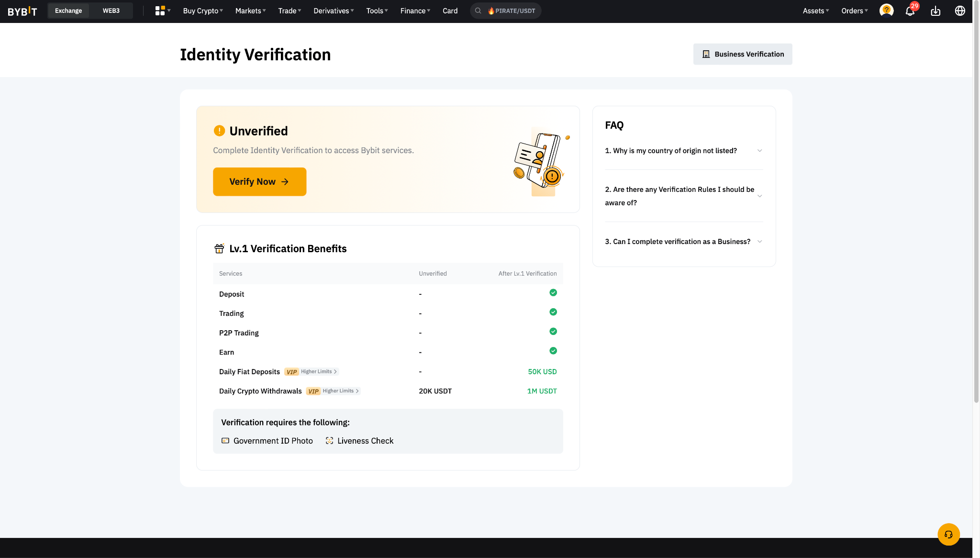
Task: Expand FAQ about Verification Rules
Action: pos(684,196)
